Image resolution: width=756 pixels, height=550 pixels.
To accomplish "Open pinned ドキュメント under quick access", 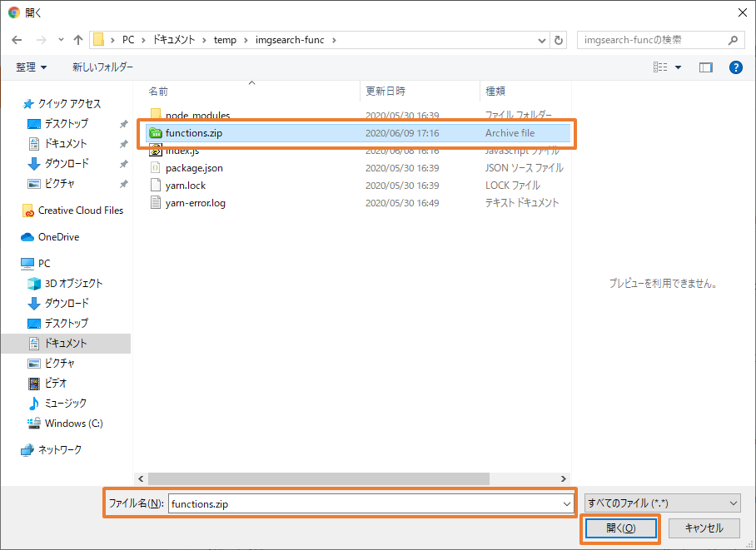I will click(x=66, y=144).
